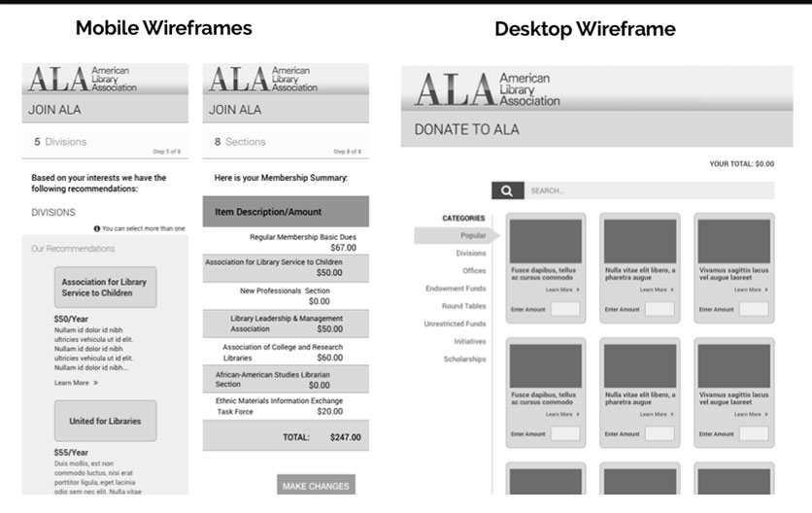This screenshot has height=513, width=812.
Task: Click the search magnifier icon
Action: [508, 190]
